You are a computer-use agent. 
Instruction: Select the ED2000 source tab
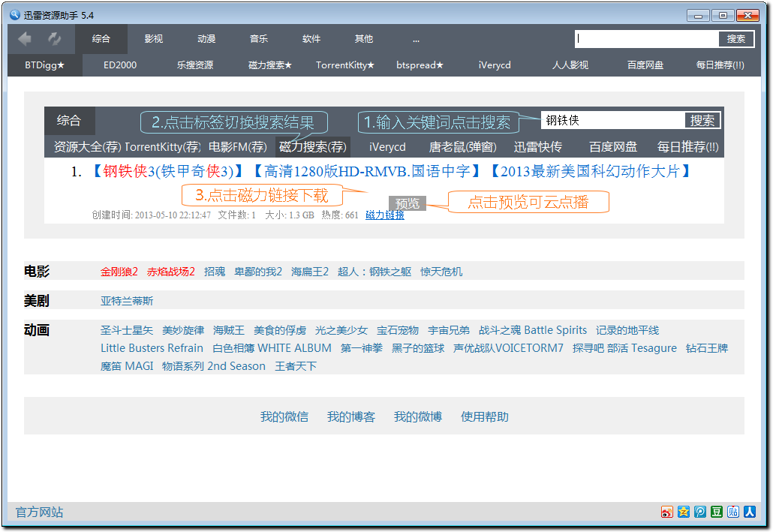(x=120, y=65)
